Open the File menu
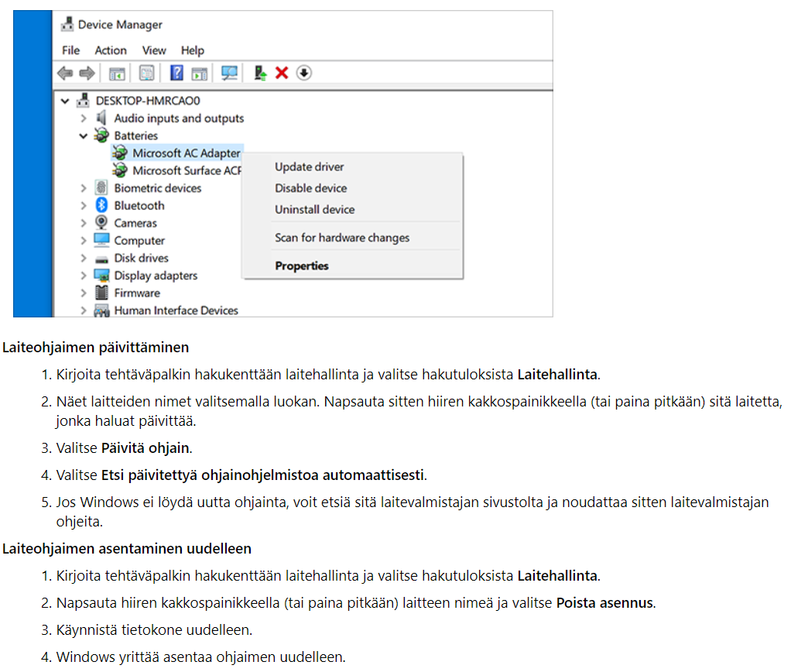The image size is (808, 672). click(x=70, y=50)
